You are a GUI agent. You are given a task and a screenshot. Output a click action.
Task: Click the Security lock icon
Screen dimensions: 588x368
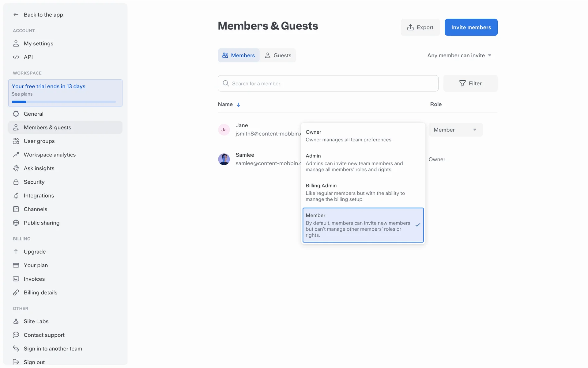pyautogui.click(x=16, y=182)
